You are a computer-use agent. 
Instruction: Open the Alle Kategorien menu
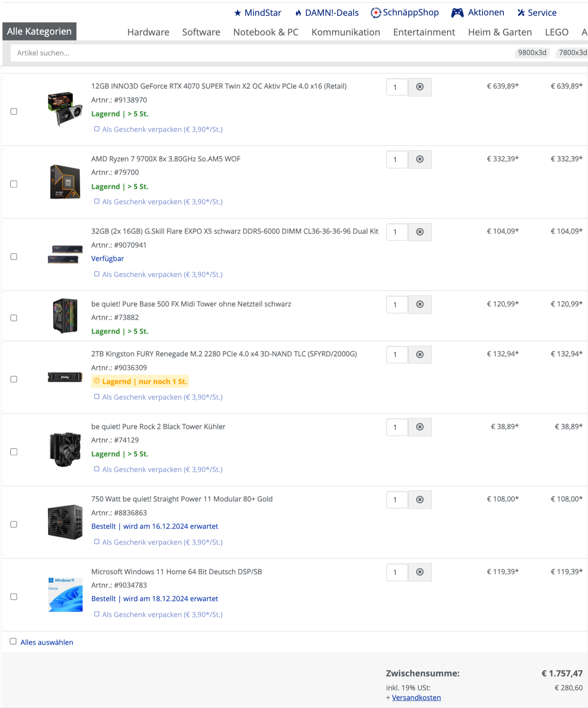(x=39, y=31)
